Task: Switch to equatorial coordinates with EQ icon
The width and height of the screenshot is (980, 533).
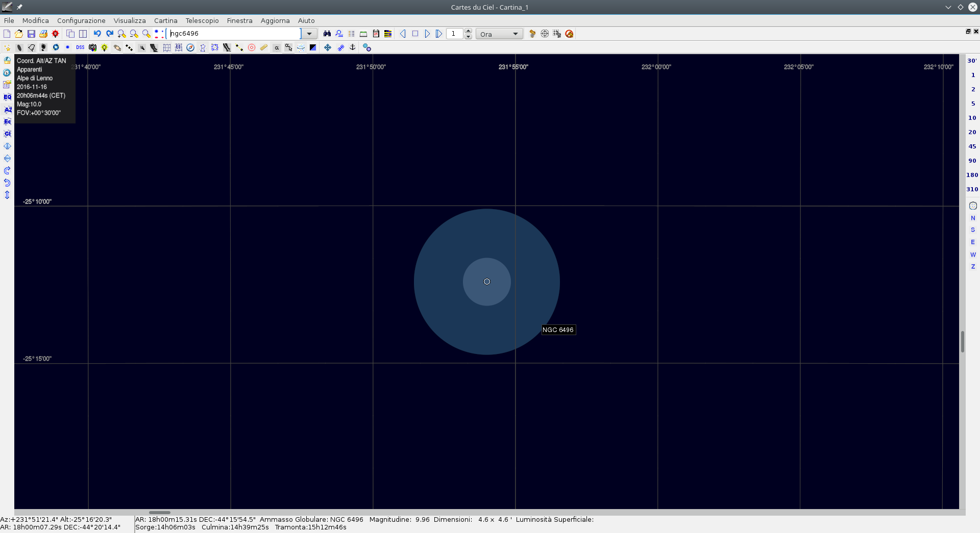Action: [7, 97]
